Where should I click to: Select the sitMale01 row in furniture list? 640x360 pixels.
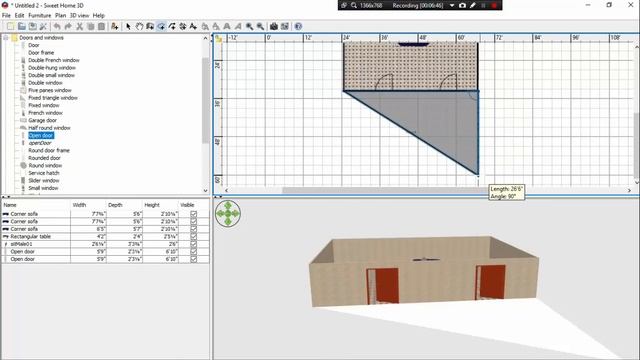[x=105, y=244]
